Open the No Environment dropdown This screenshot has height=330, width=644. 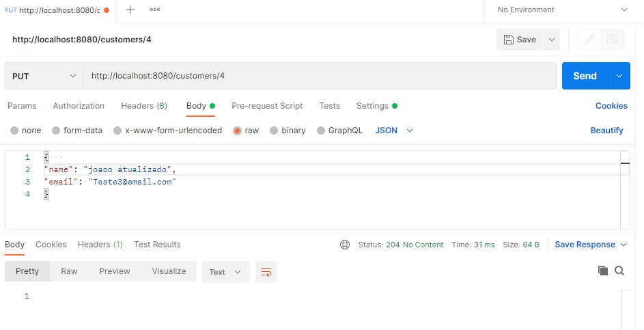[x=562, y=10]
